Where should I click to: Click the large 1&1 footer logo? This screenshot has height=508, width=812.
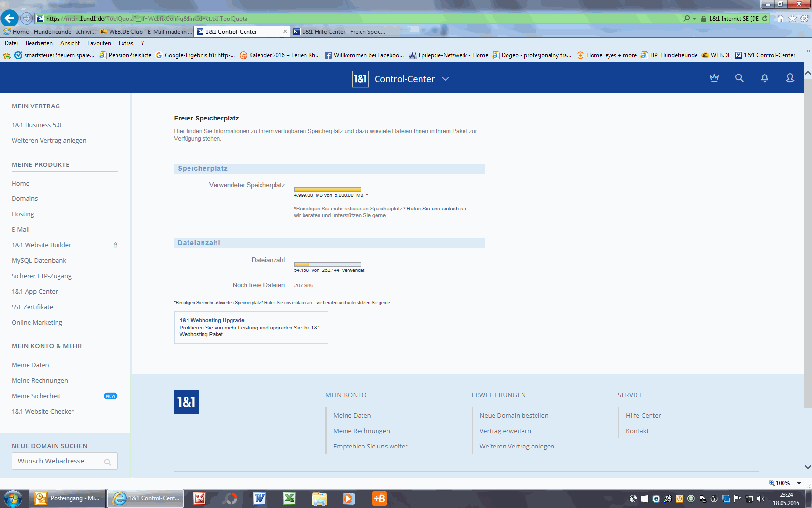click(x=186, y=402)
